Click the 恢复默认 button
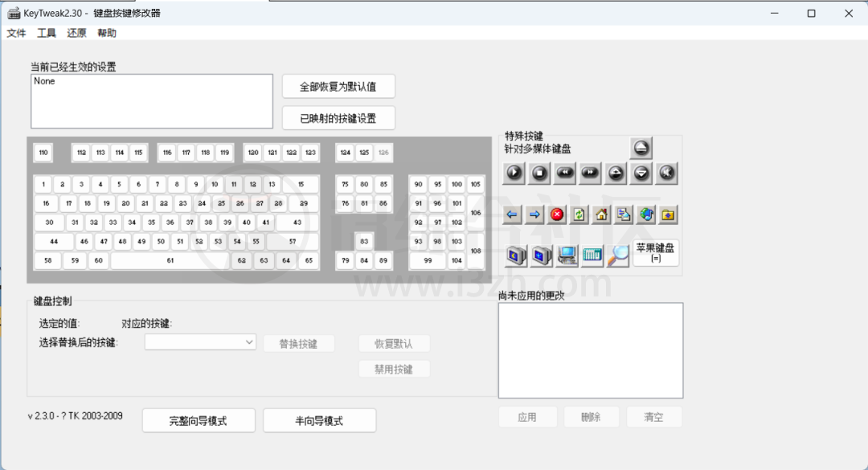 click(x=394, y=344)
